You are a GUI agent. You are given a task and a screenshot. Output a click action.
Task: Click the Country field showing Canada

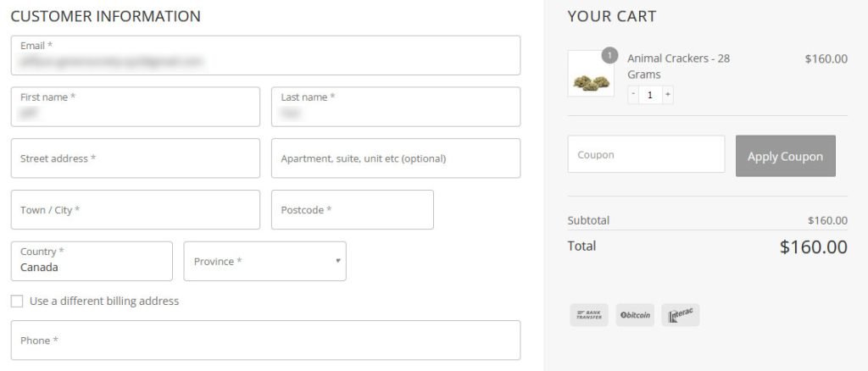[x=92, y=261]
